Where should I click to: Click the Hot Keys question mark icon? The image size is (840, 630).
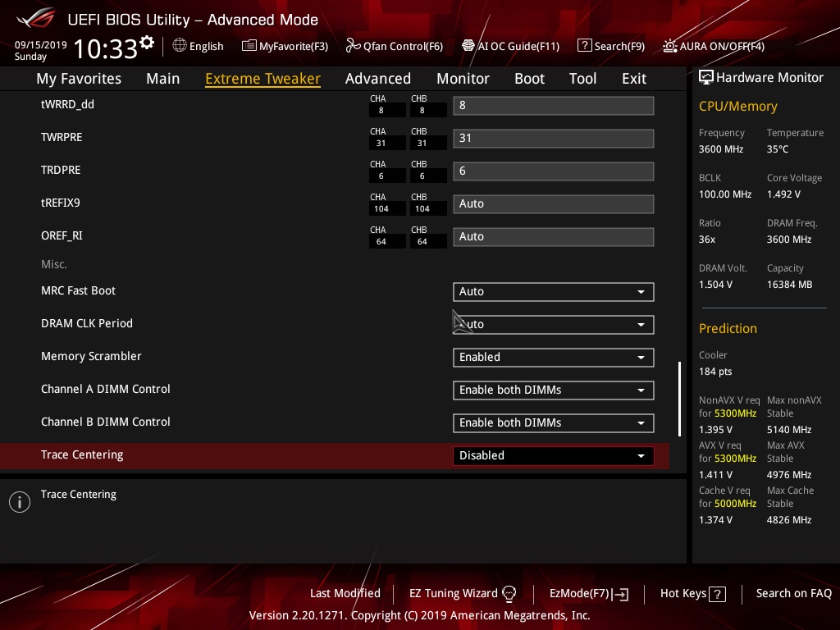[x=717, y=594]
